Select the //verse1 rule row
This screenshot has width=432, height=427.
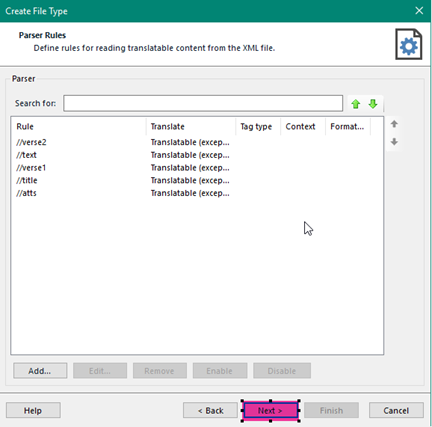(x=197, y=168)
